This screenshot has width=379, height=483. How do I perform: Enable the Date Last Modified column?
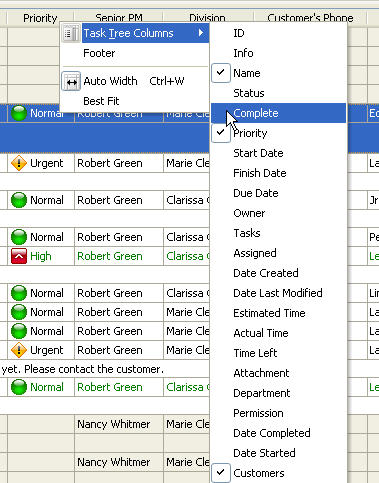pos(278,293)
